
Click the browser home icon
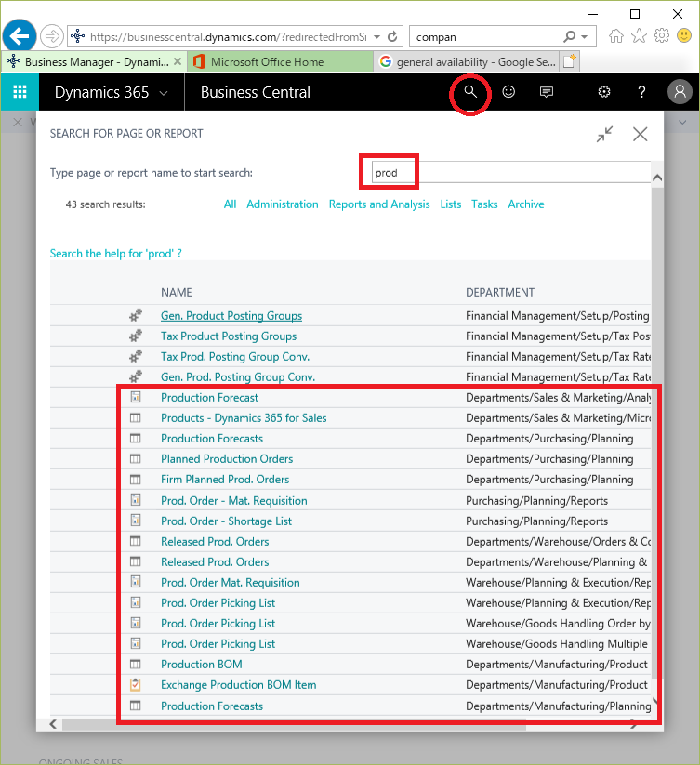tap(616, 36)
